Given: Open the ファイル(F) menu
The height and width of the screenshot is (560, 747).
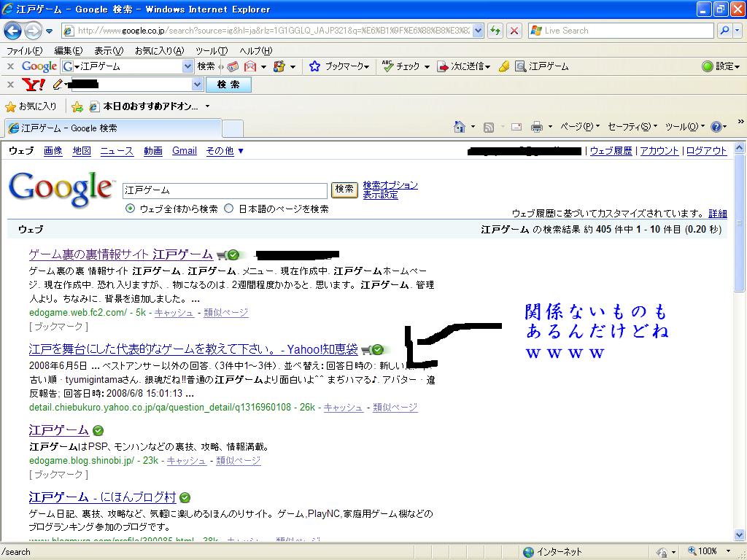Looking at the screenshot, I should pos(24,50).
